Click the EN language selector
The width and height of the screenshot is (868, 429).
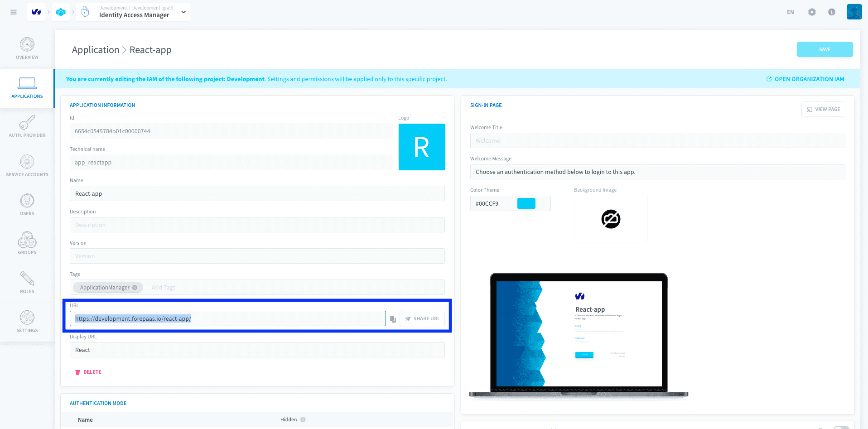pyautogui.click(x=791, y=12)
